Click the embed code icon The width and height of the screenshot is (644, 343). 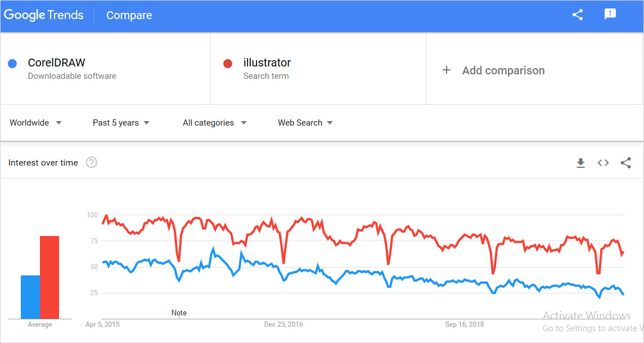point(603,163)
